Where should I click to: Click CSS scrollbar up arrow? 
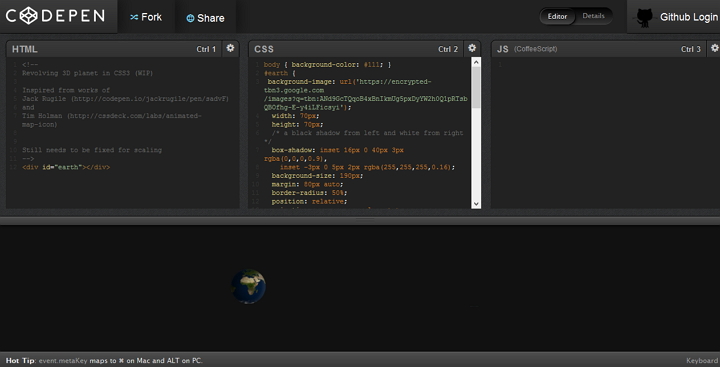click(476, 62)
